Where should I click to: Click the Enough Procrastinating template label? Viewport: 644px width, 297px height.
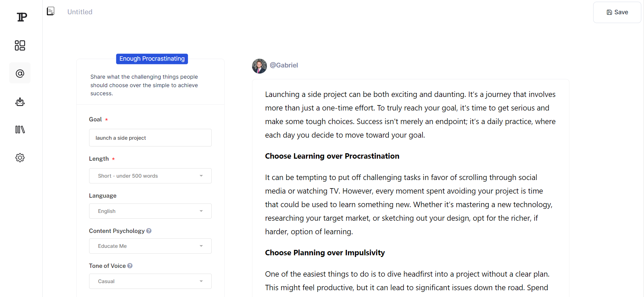tap(152, 59)
